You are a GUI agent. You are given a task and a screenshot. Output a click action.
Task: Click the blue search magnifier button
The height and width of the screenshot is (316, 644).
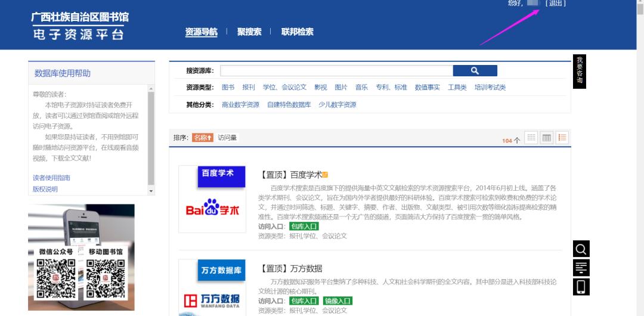tap(475, 71)
